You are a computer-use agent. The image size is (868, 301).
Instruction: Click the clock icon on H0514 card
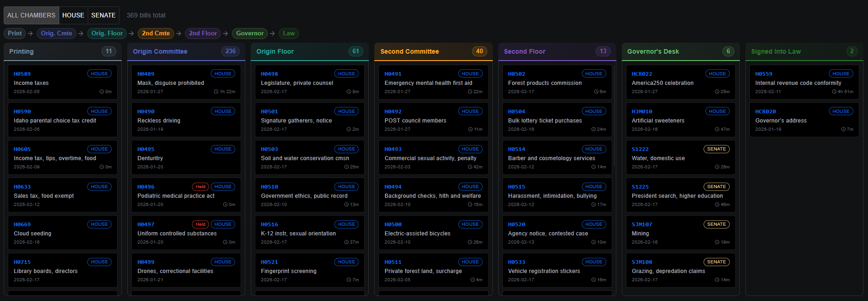(593, 167)
